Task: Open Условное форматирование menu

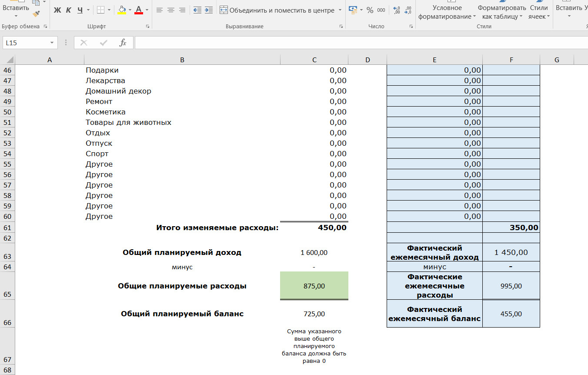Action: tap(447, 12)
